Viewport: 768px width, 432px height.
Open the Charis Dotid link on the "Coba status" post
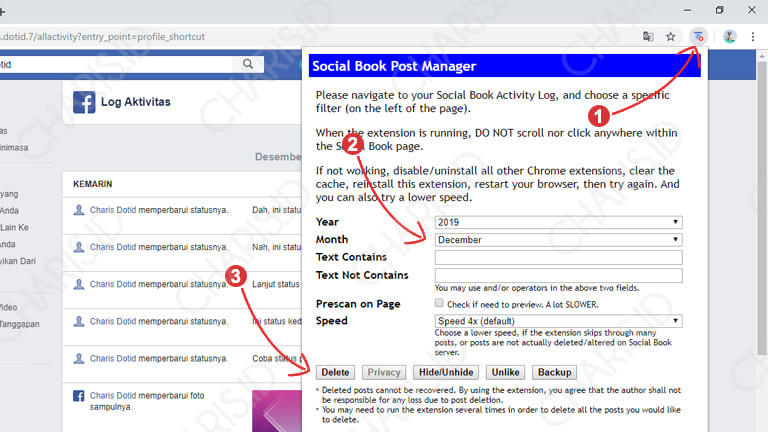[x=113, y=359]
